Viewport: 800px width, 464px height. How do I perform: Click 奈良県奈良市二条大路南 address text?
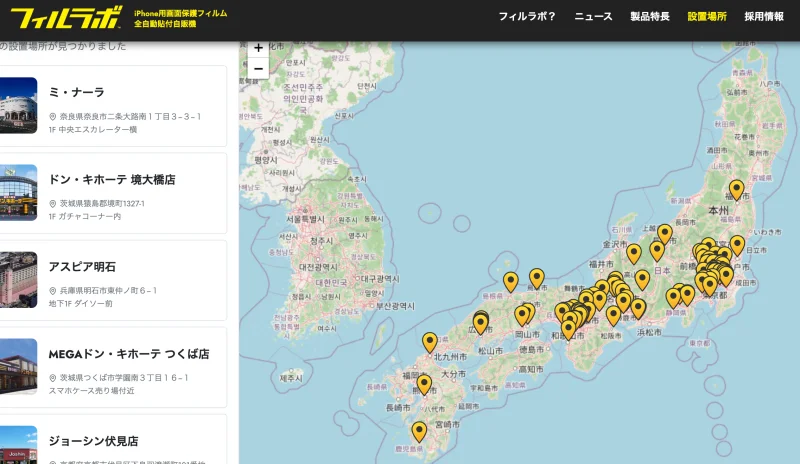(130, 117)
